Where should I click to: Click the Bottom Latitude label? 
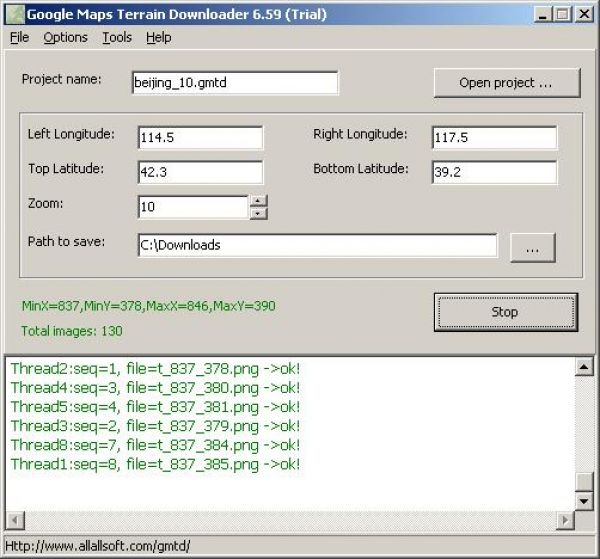click(360, 169)
